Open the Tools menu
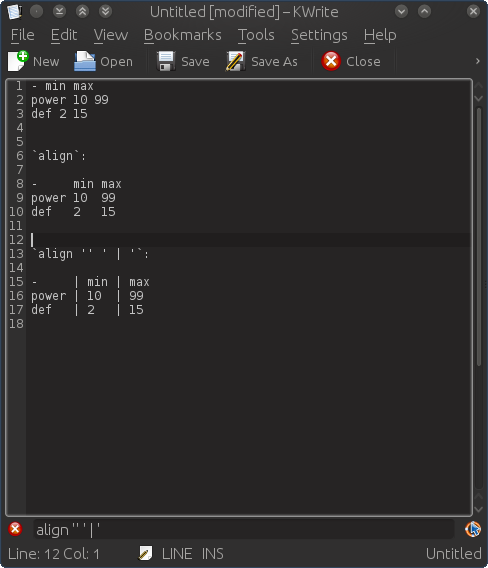The height and width of the screenshot is (568, 488). (x=256, y=35)
